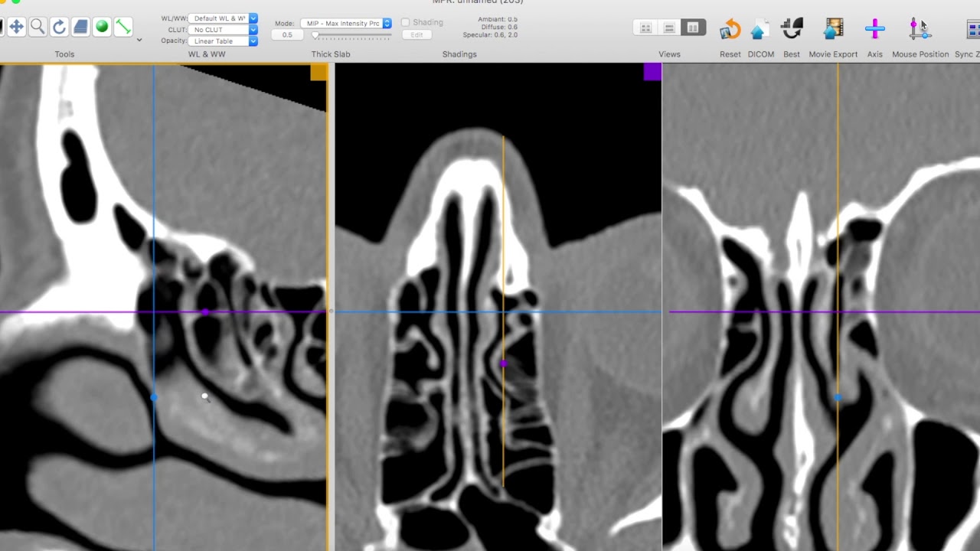Select the Move/pan tool icon
980x551 pixels.
[x=16, y=28]
